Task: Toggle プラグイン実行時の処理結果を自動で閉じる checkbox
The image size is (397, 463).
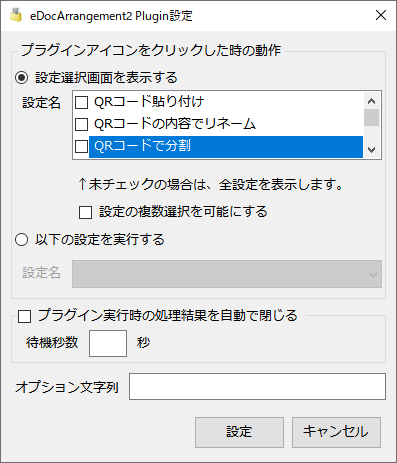Action: (25, 316)
